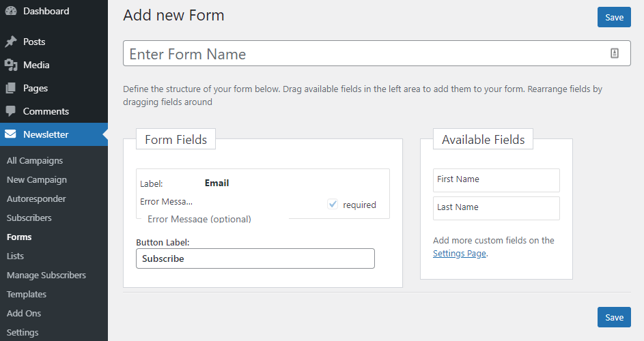Open the Templates submenu item

pos(27,295)
